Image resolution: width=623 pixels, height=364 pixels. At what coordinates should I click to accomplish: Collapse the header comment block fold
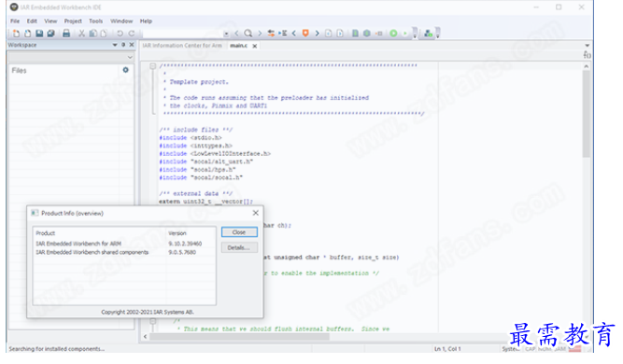coord(152,66)
